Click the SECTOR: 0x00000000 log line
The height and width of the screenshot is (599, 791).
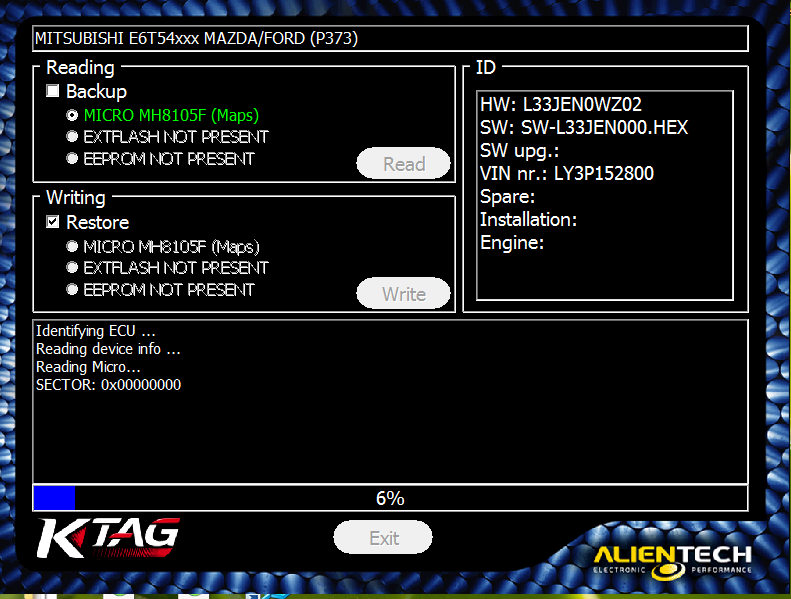point(108,385)
